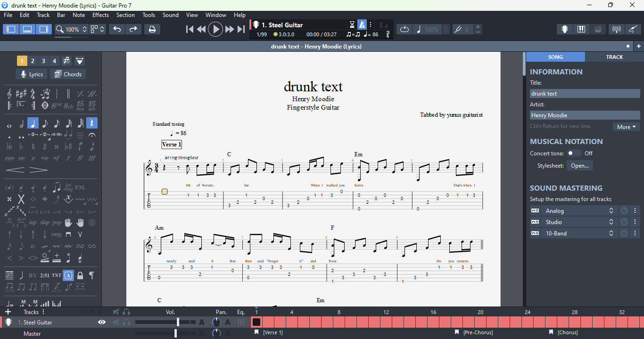The width and height of the screenshot is (644, 339).
Task: Toggle Concert tone switch
Action: pyautogui.click(x=574, y=153)
